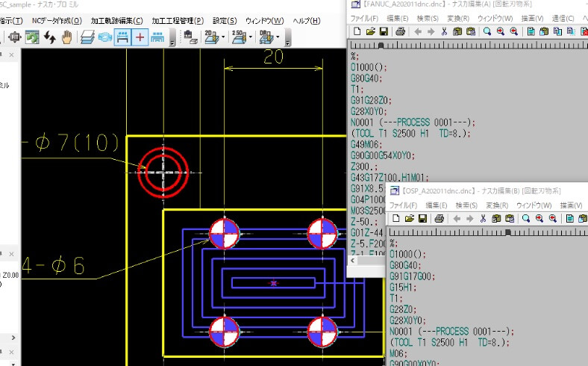The height and width of the screenshot is (366, 588).
Task: Click Print icon in FANUC editor toolbar
Action: coord(401,31)
